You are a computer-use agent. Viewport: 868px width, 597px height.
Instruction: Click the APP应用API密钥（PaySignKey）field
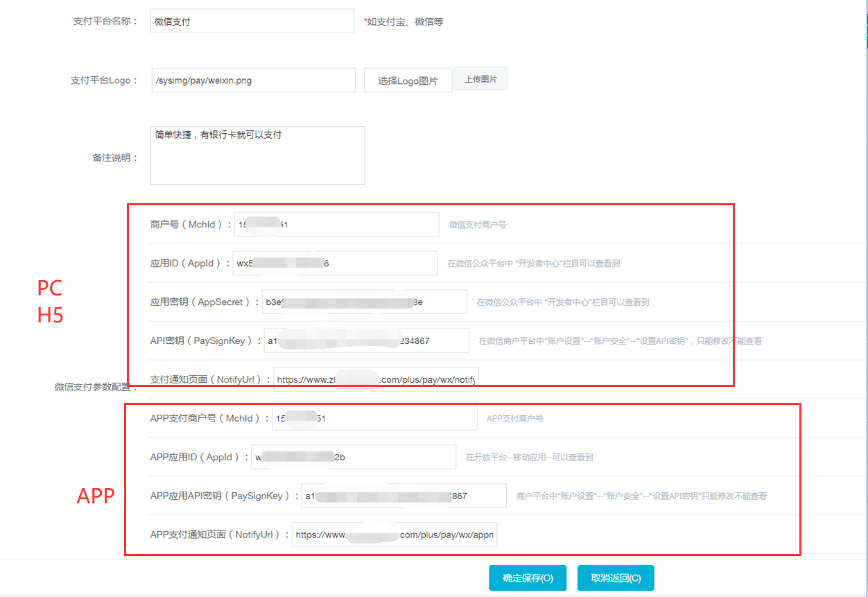(x=403, y=496)
